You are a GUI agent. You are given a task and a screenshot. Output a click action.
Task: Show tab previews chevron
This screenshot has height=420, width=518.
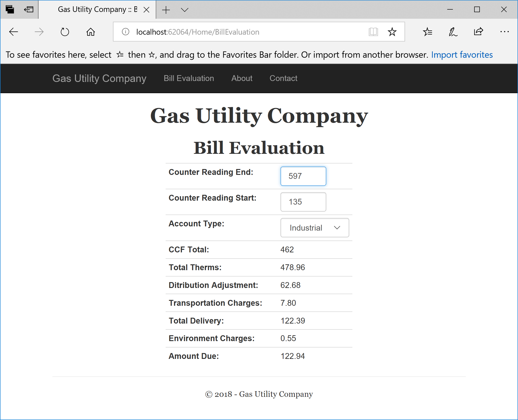click(185, 10)
